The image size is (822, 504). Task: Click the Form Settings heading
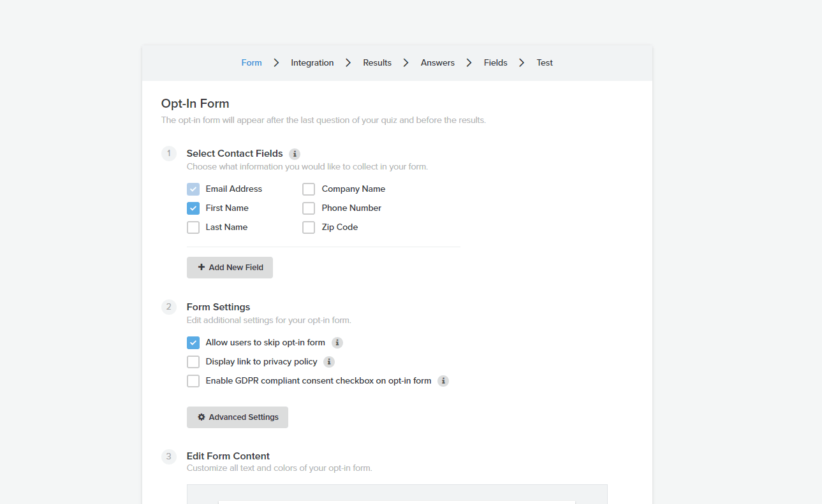tap(219, 307)
